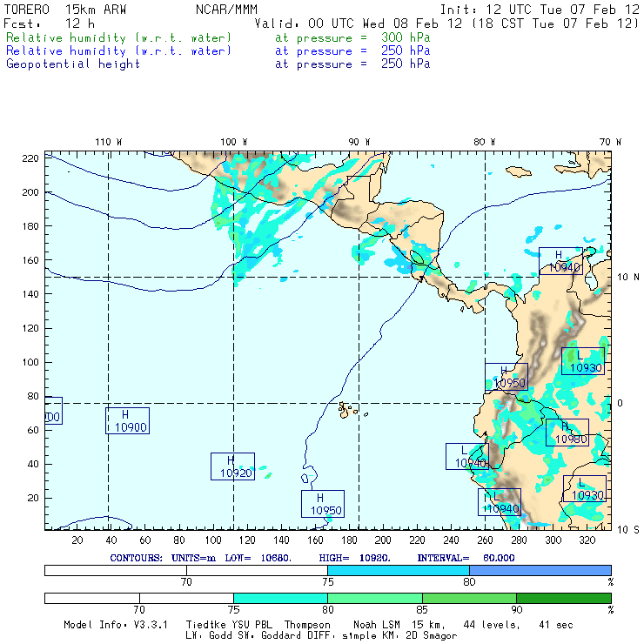644x644 pixels.
Task: Click the 'H 10920' high marker box
Action: point(232,466)
